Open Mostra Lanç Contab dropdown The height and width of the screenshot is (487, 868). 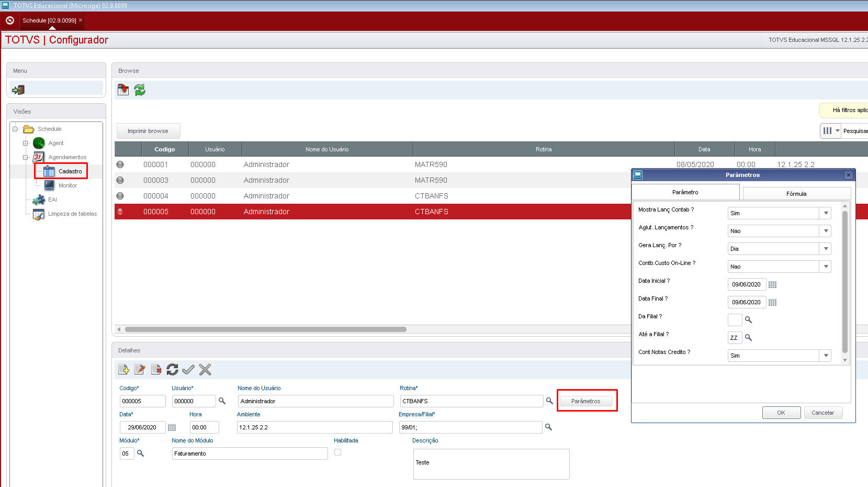click(x=826, y=213)
